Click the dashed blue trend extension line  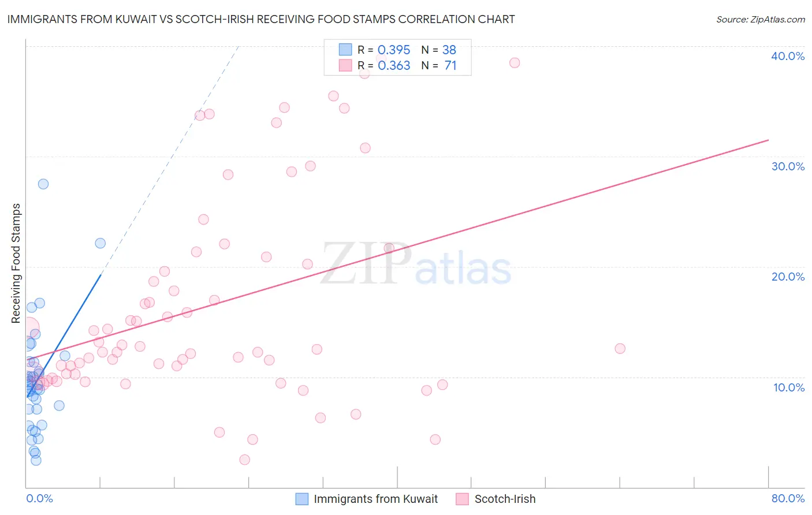coord(170,159)
